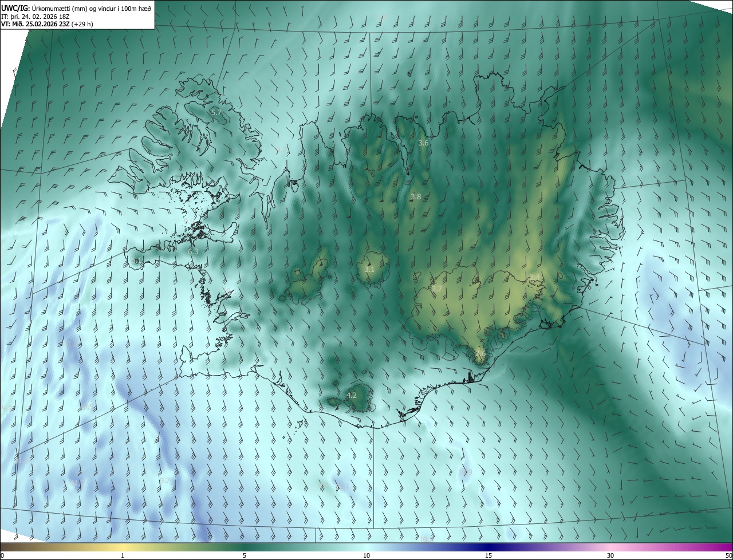
Task: Click the 3.1 value label on the glacier
Action: click(x=369, y=270)
